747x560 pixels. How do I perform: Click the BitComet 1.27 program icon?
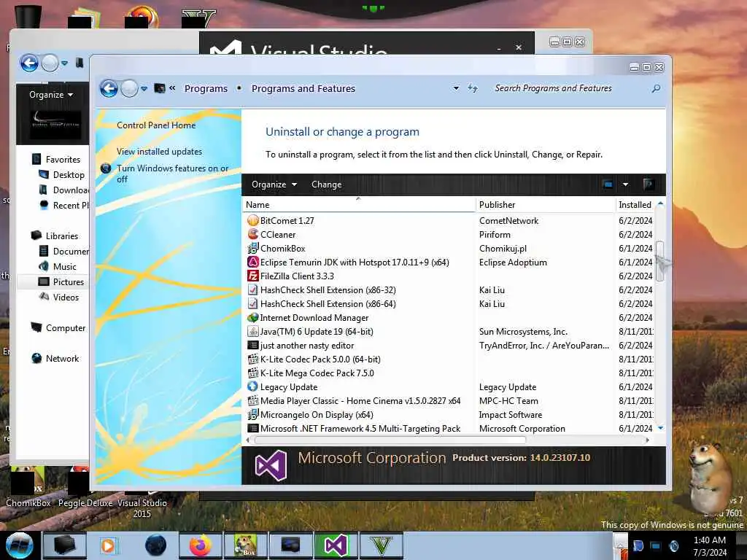(x=253, y=220)
